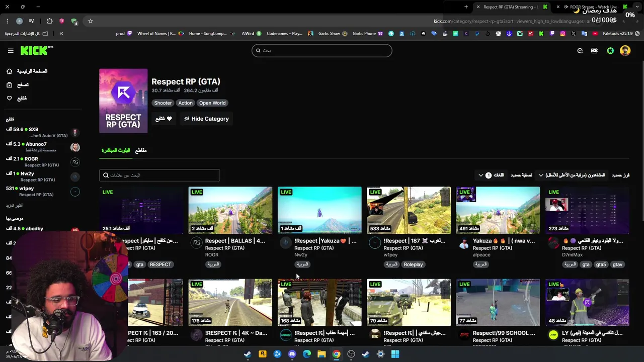The width and height of the screenshot is (644, 362).
Task: Click the home icon in the sidebar
Action: [9, 71]
